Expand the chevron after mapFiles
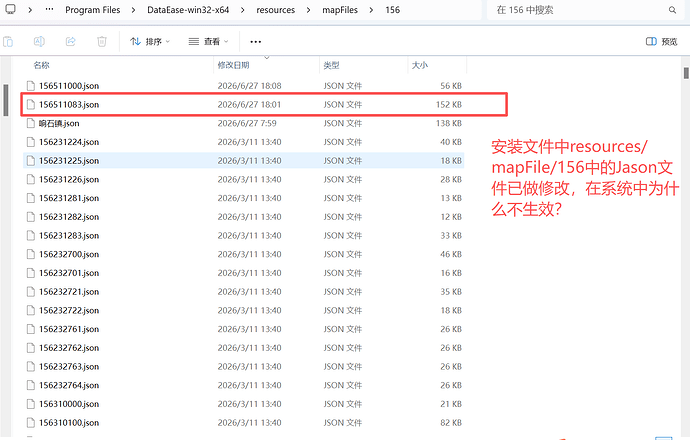Viewport: 690px width, 440px height. click(371, 10)
